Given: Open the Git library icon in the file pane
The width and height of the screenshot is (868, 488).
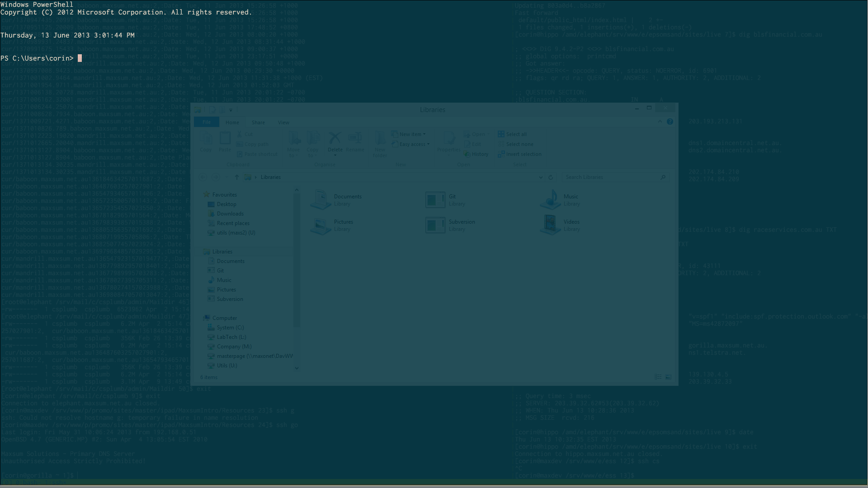Looking at the screenshot, I should click(x=435, y=200).
